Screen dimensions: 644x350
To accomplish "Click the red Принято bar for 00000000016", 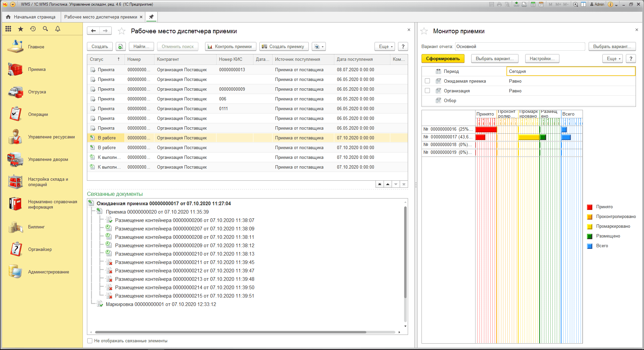I will coord(486,129).
